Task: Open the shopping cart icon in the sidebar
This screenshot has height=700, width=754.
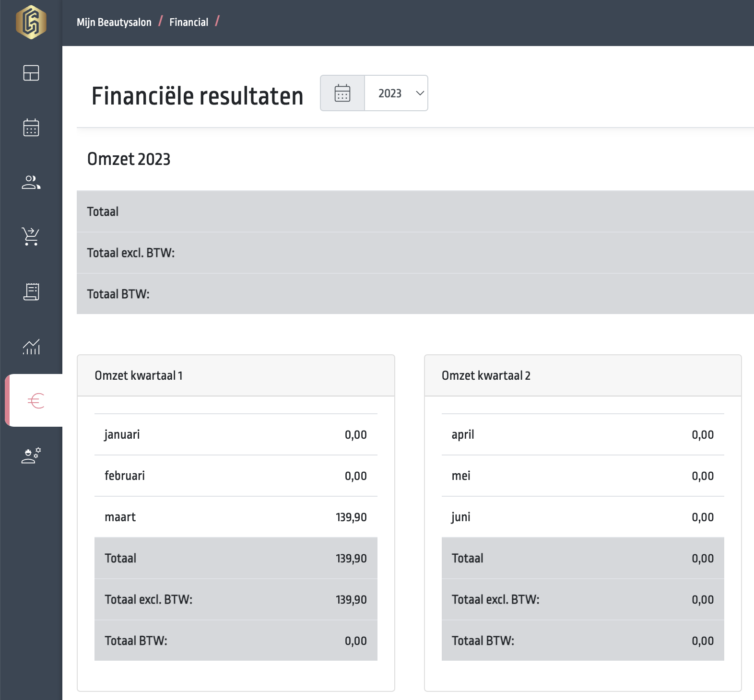Action: [x=31, y=236]
